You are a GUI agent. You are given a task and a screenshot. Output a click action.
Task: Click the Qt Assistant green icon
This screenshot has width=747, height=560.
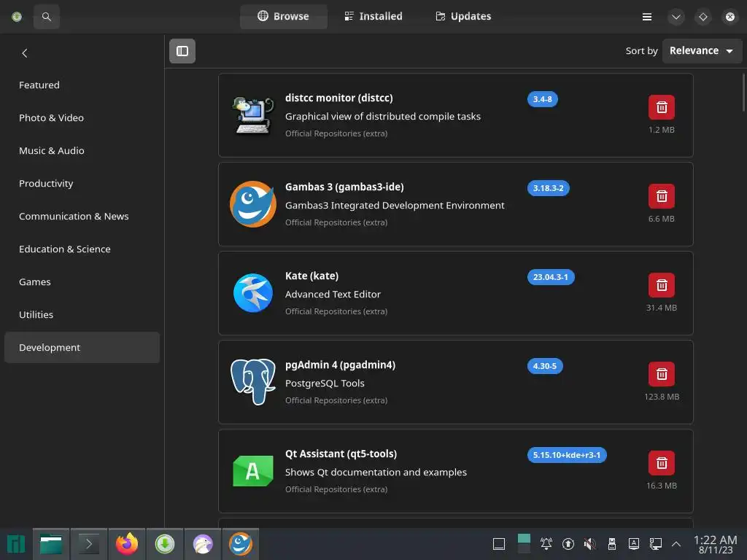[253, 471]
